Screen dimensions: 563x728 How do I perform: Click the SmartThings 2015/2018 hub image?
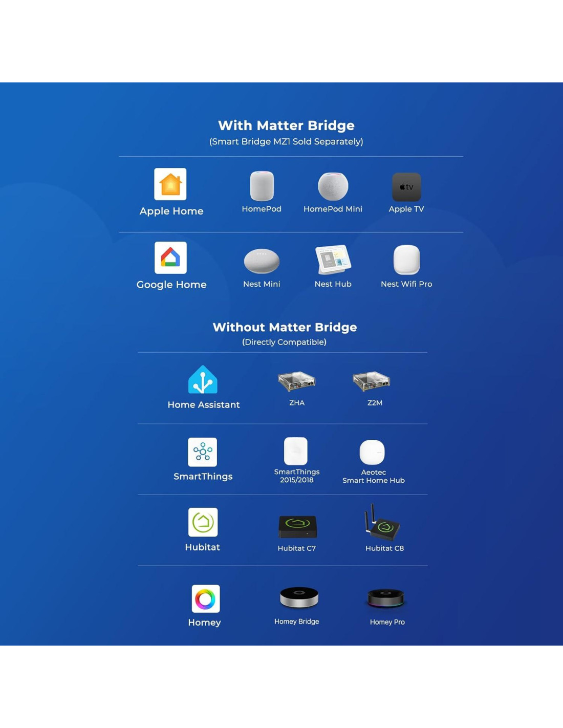[x=296, y=451]
